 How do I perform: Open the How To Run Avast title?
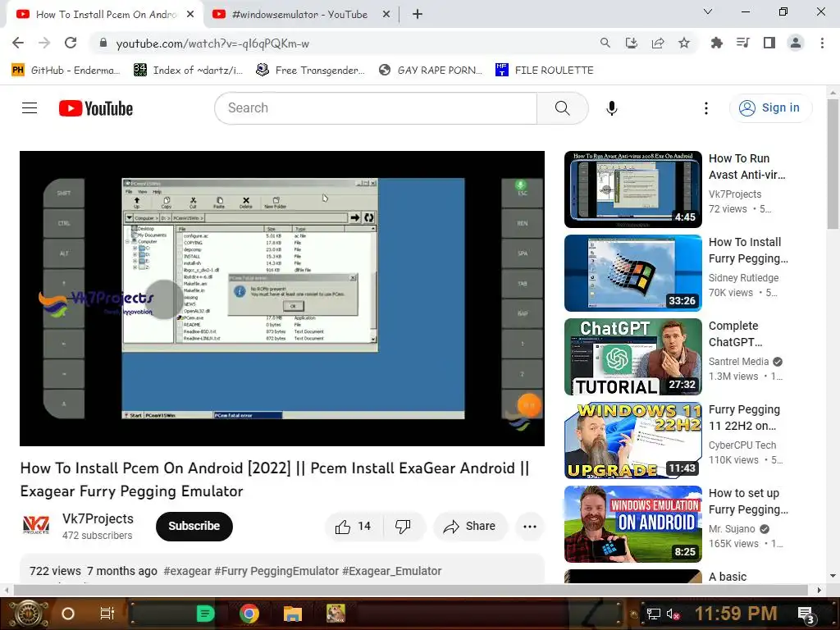pos(746,167)
